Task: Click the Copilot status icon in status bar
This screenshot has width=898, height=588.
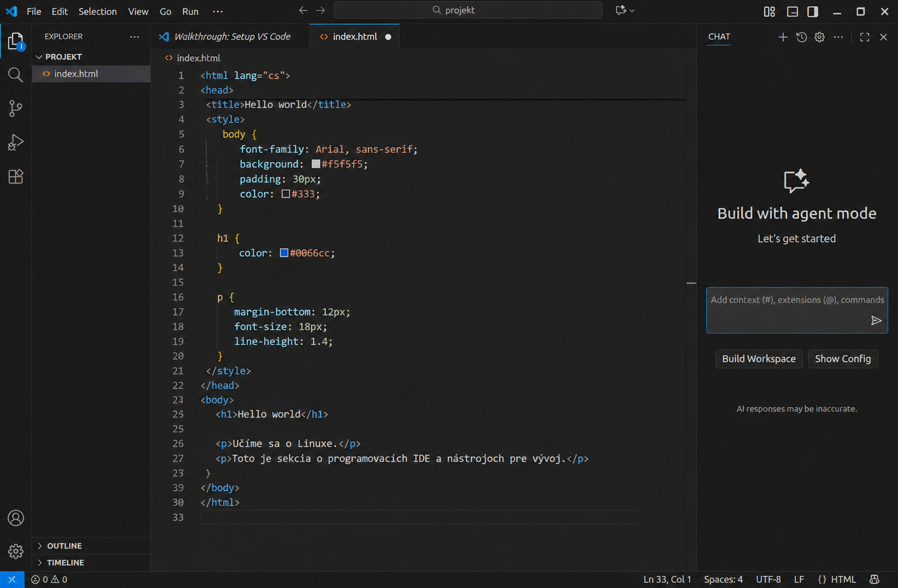Action: point(874,579)
